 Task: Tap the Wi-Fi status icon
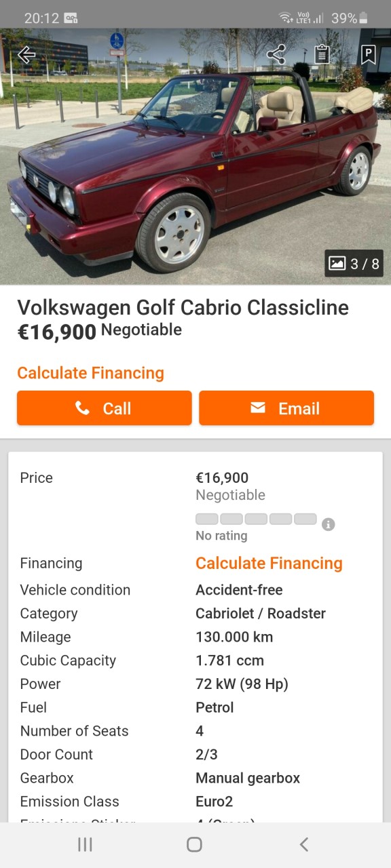(x=286, y=18)
